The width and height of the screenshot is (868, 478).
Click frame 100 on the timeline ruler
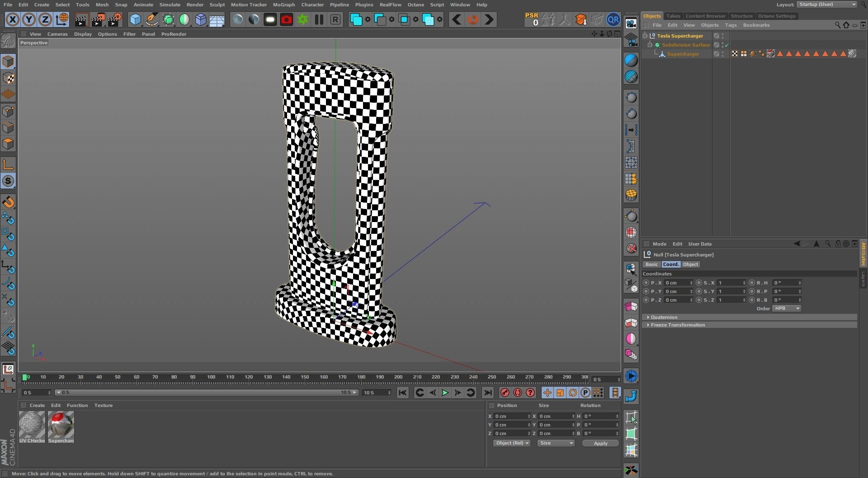pos(211,377)
